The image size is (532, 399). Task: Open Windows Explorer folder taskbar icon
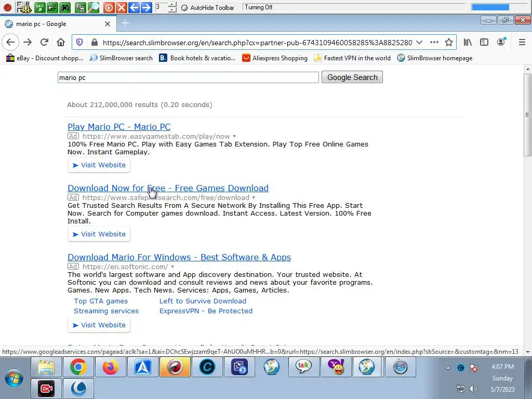[x=46, y=367]
